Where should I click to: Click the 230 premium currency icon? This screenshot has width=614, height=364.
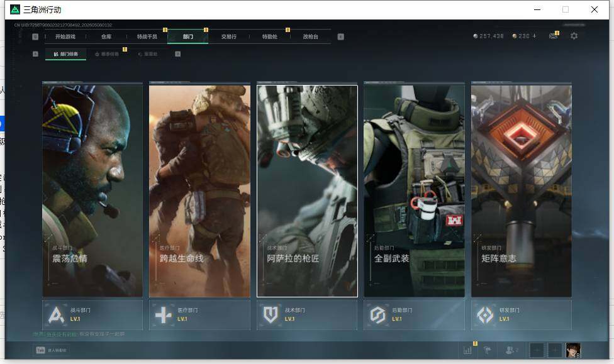[x=515, y=36]
